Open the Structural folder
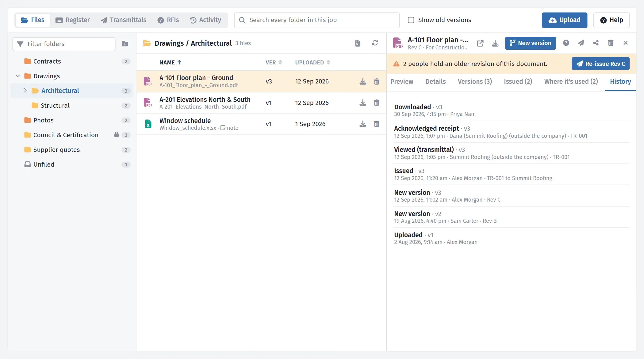The width and height of the screenshot is (644, 359). (72, 106)
